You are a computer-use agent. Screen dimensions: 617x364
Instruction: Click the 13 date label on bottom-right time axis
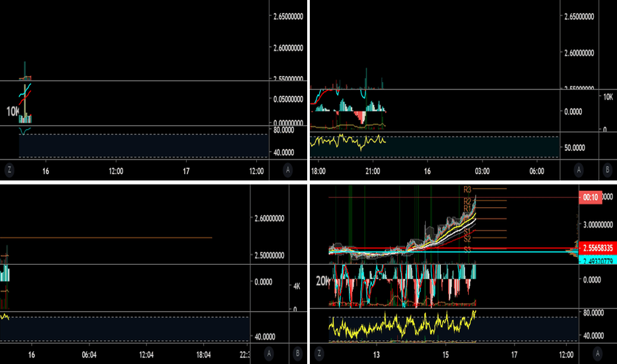(x=377, y=355)
